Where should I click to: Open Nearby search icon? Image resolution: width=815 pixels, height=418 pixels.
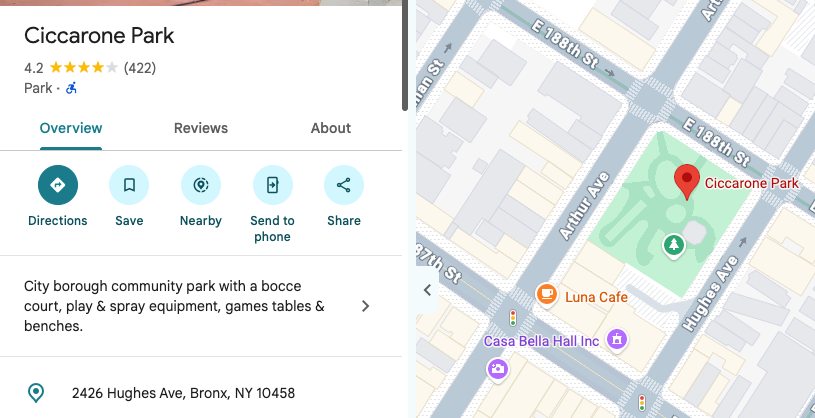201,185
